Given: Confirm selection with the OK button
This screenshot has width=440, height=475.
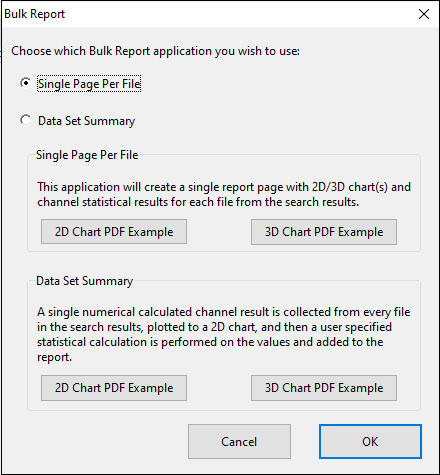Looking at the screenshot, I should click(370, 442).
